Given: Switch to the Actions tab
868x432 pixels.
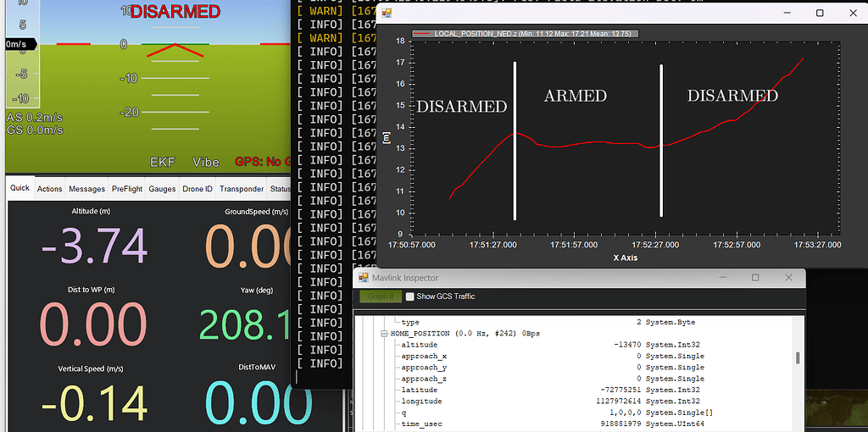Looking at the screenshot, I should tap(49, 189).
